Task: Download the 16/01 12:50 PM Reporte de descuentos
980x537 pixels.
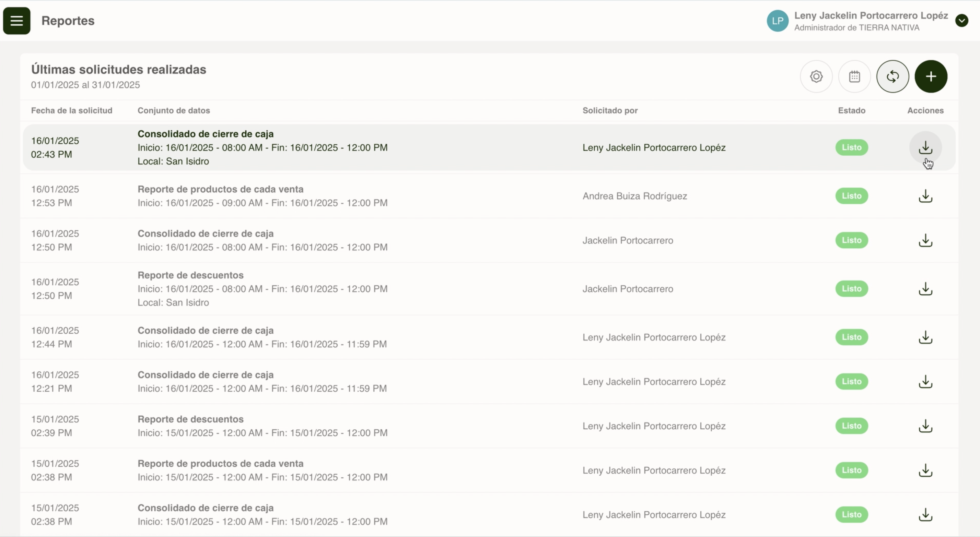Action: click(925, 289)
